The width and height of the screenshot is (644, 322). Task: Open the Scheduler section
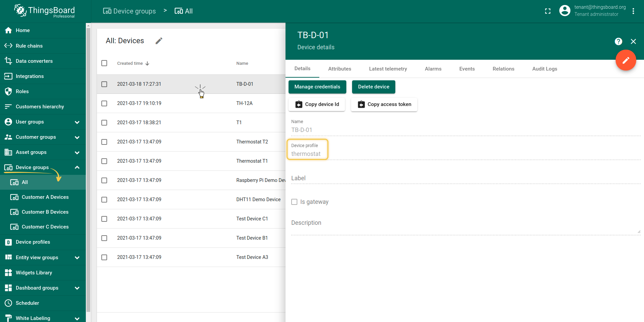[27, 303]
